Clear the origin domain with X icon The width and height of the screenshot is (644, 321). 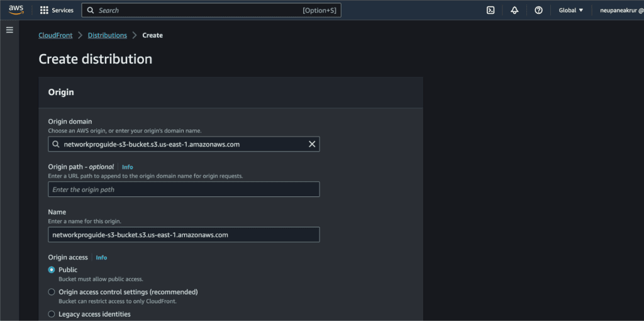pos(312,144)
